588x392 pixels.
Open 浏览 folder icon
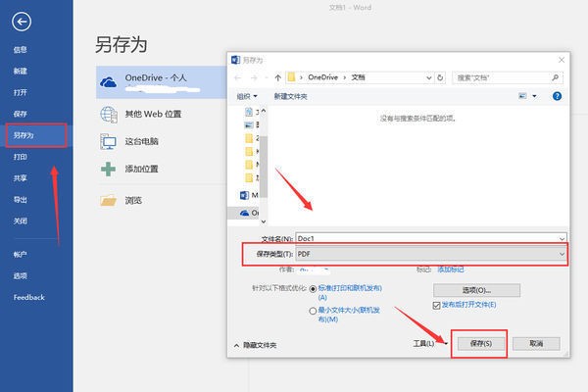(x=109, y=200)
